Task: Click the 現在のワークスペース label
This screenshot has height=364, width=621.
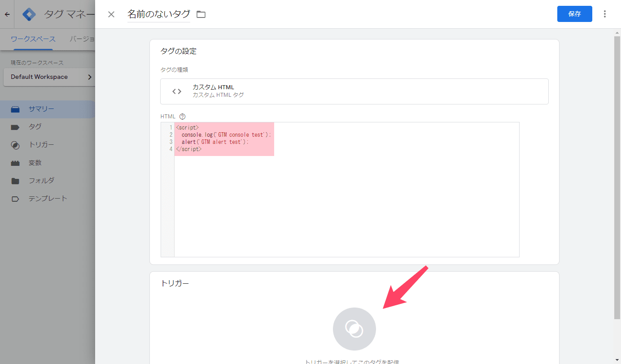Action: click(37, 63)
